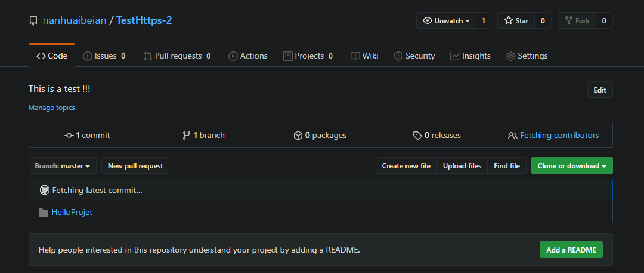The width and height of the screenshot is (644, 273).
Task: Click the Find file button
Action: (x=507, y=166)
